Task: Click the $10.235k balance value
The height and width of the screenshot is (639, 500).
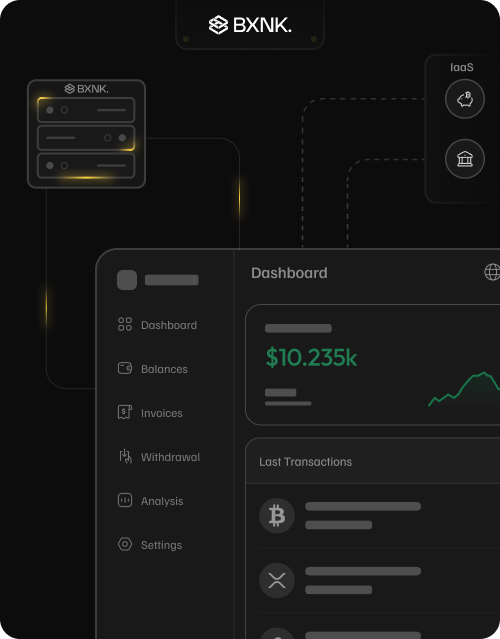Action: click(311, 357)
